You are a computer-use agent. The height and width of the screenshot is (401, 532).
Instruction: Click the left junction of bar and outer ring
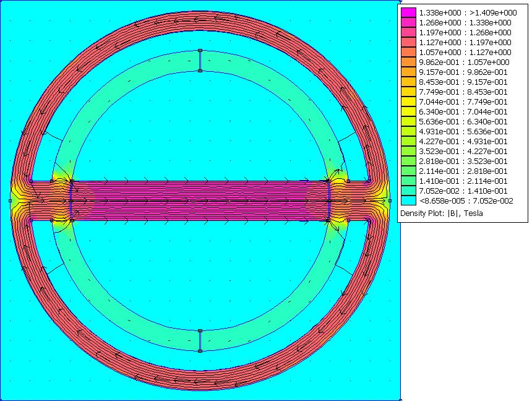[22, 200]
